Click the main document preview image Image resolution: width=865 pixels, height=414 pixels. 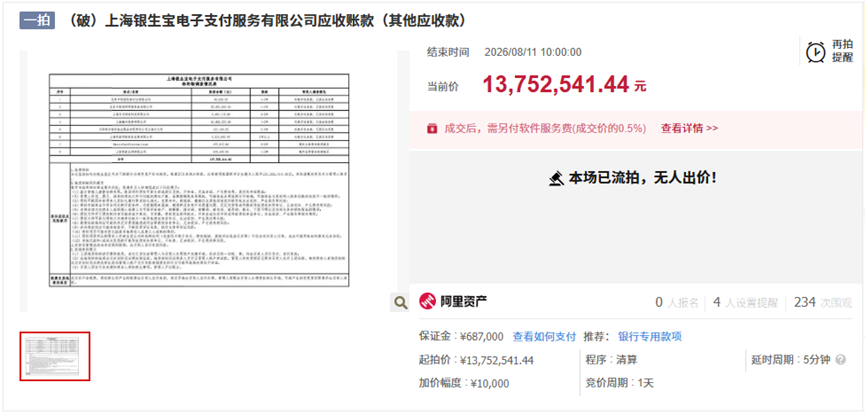(199, 179)
